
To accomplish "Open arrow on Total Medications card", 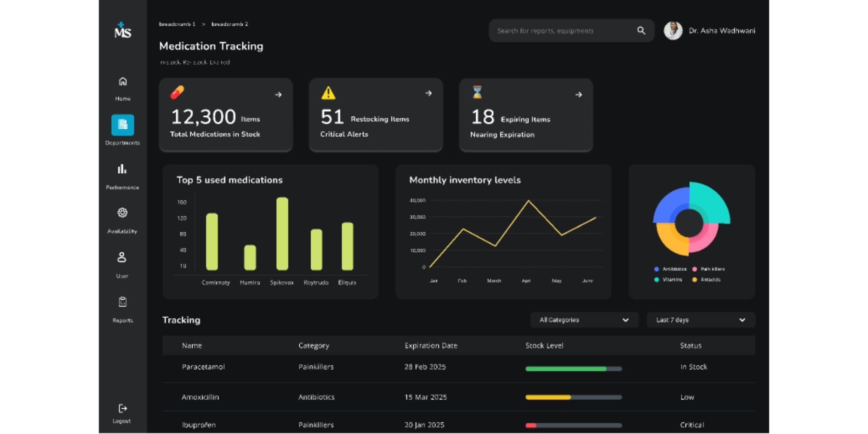I will 278,94.
